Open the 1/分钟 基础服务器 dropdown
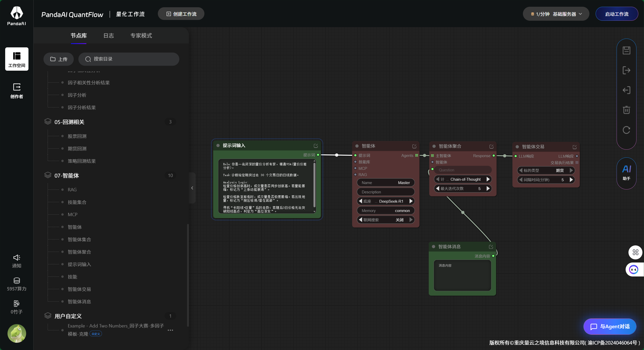644x350 pixels. click(x=556, y=14)
